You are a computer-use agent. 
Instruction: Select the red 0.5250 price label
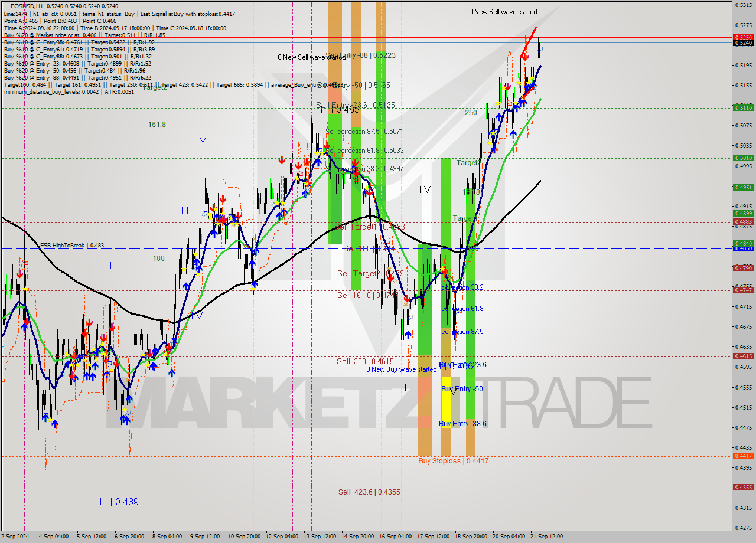[x=743, y=37]
